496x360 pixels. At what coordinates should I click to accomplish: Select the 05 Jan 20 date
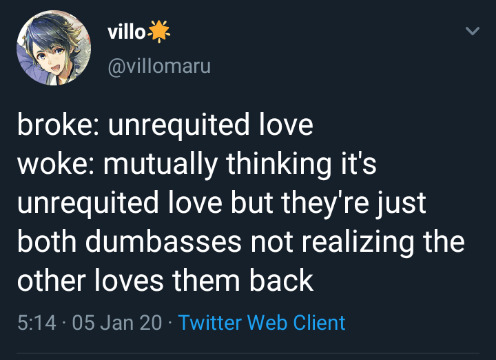tap(117, 323)
